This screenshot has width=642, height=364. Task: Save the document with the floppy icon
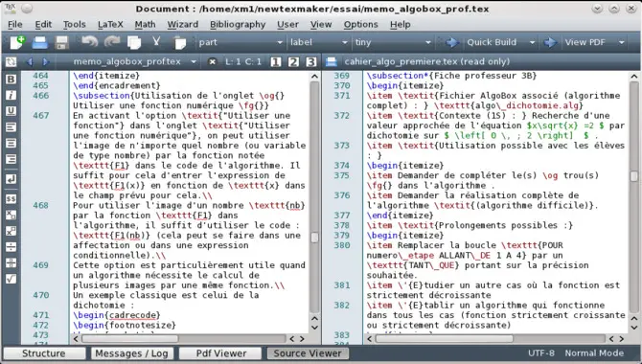click(62, 42)
